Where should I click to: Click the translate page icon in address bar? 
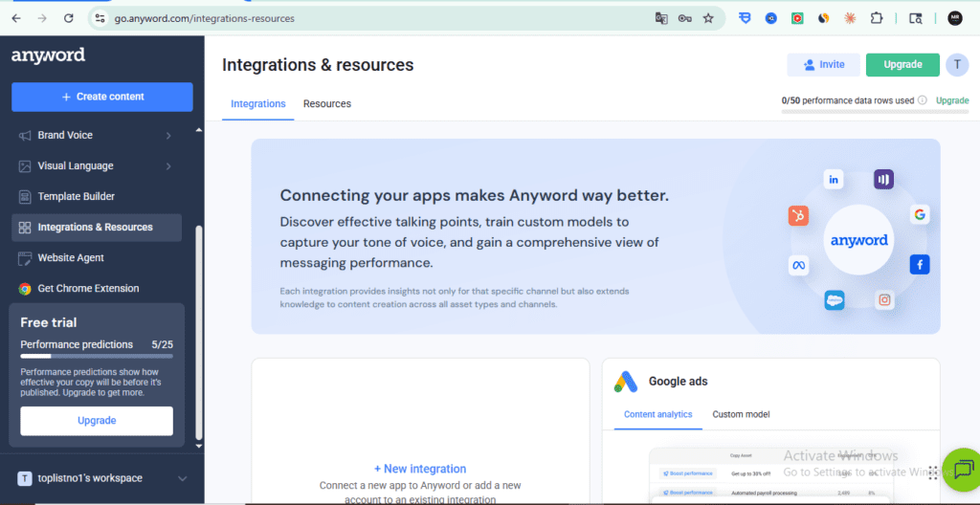(660, 19)
